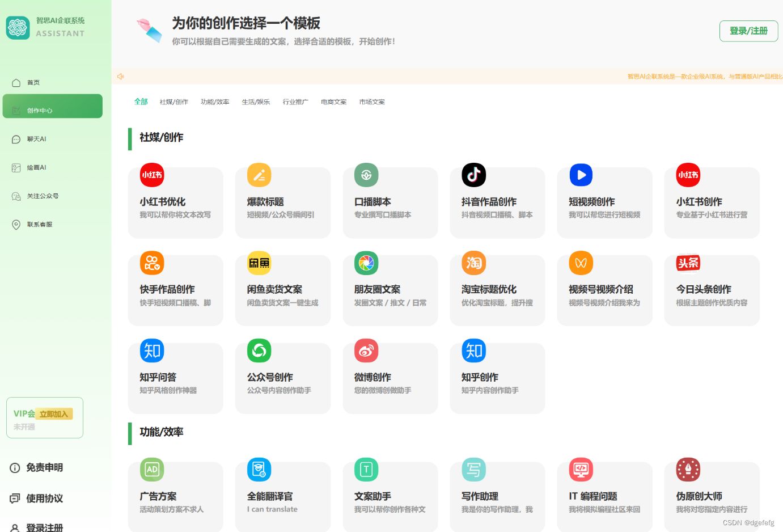This screenshot has height=532, width=783.
Task: Switch to the 电商文案 tab
Action: [x=333, y=102]
